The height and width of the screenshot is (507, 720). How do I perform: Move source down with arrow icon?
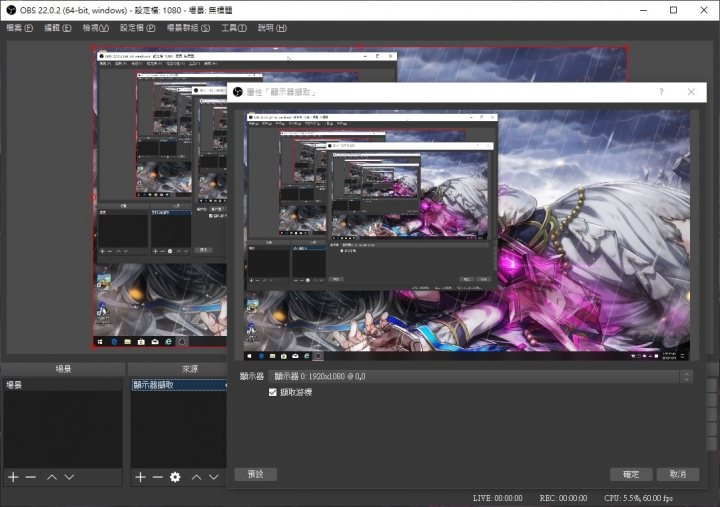tap(214, 477)
